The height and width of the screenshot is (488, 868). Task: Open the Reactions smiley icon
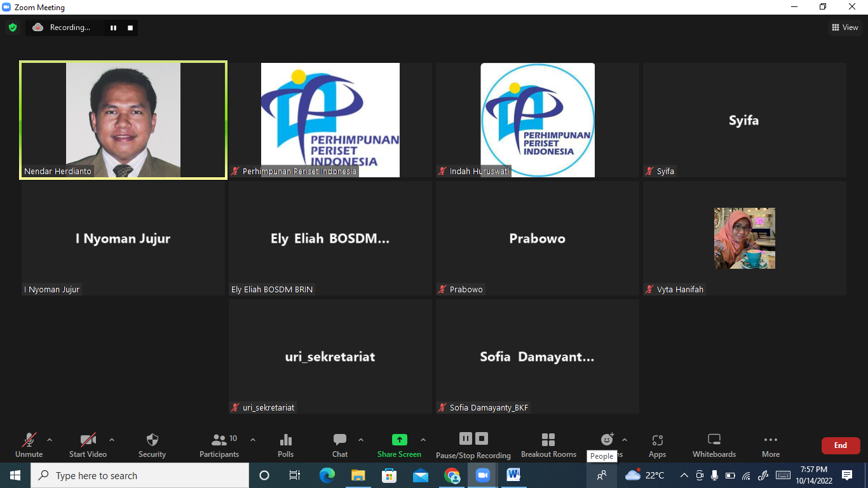point(607,440)
